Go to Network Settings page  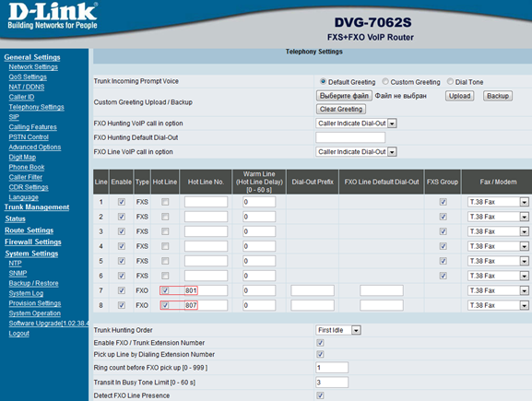click(x=33, y=66)
